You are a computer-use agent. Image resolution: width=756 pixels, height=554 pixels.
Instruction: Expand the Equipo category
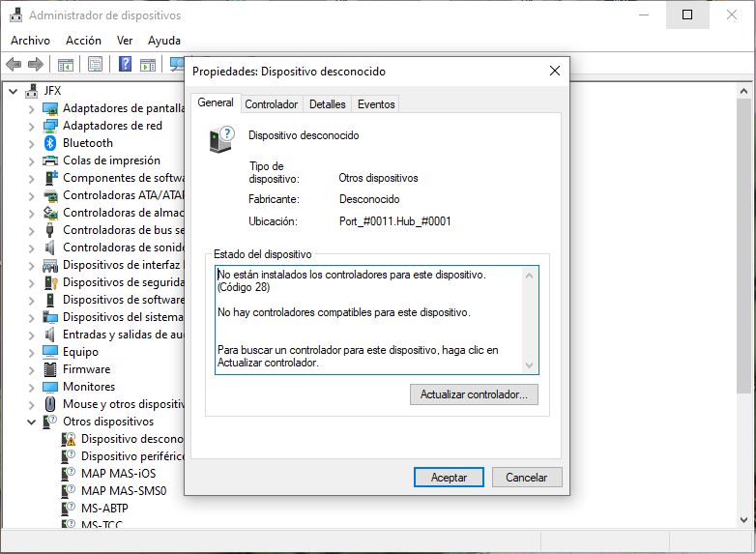[x=31, y=353]
